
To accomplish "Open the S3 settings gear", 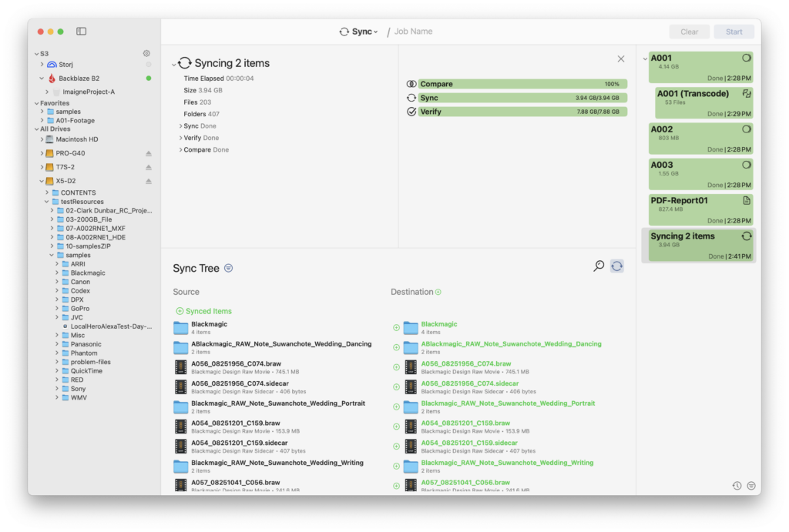I will 146,53.
